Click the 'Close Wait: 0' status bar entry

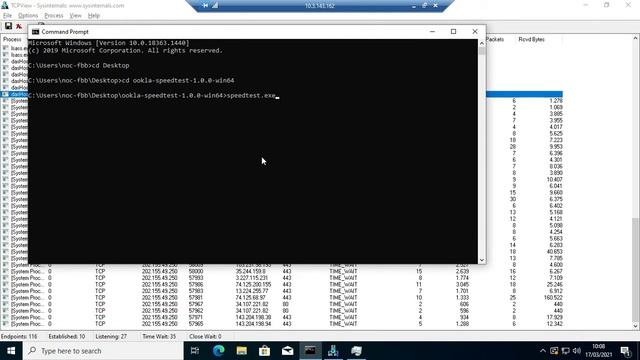(x=205, y=336)
